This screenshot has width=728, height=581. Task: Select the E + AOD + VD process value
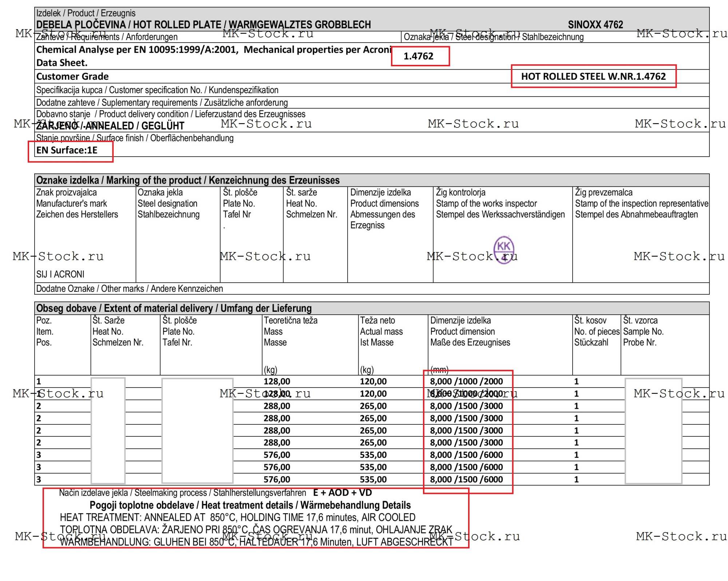(x=343, y=493)
